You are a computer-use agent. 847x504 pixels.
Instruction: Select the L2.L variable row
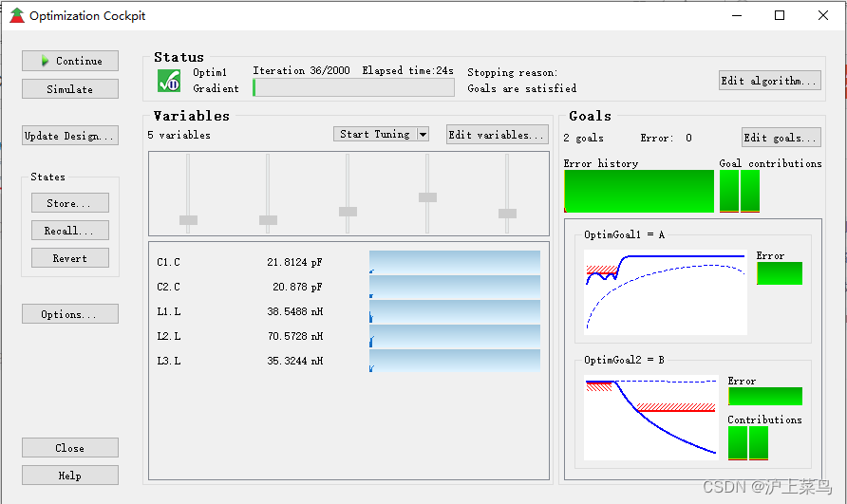click(x=348, y=337)
